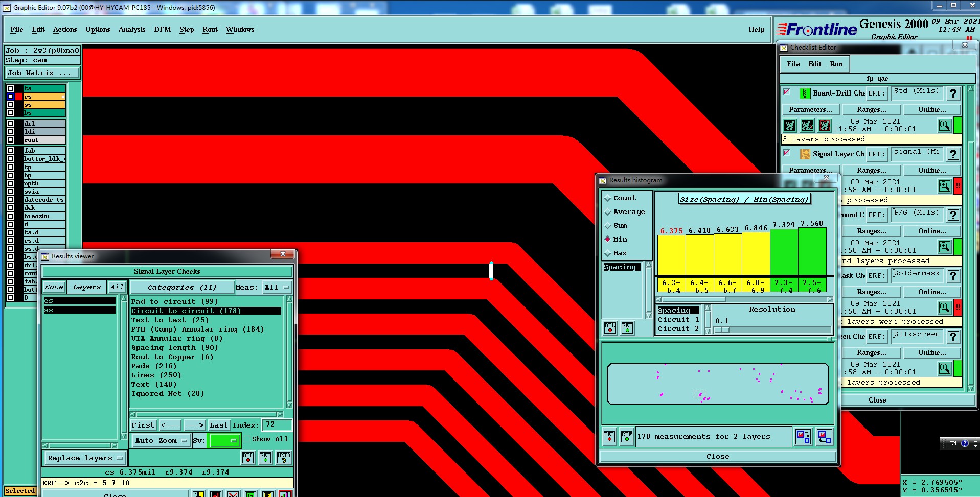The width and height of the screenshot is (980, 497).
Task: Open the Auto Zoom dropdown
Action: click(161, 440)
